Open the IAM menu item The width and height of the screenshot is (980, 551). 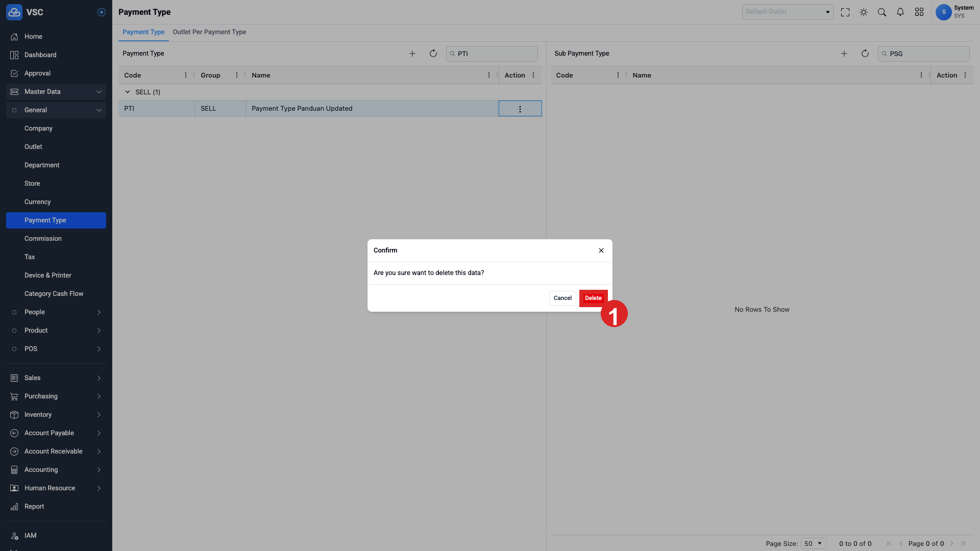pyautogui.click(x=56, y=536)
